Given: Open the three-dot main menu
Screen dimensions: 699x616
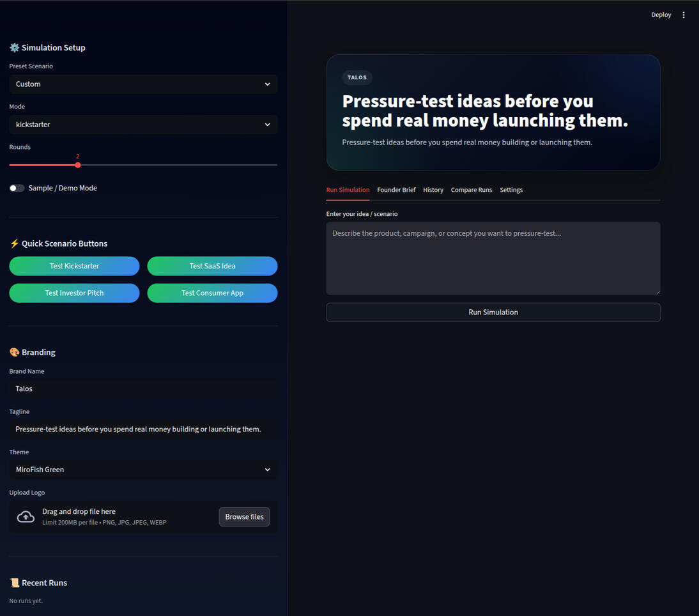Looking at the screenshot, I should click(684, 15).
